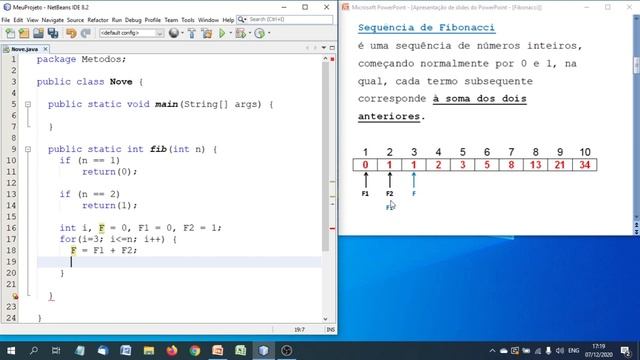The width and height of the screenshot is (640, 360).
Task: Open File Explorer from the taskbar
Action: click(149, 351)
